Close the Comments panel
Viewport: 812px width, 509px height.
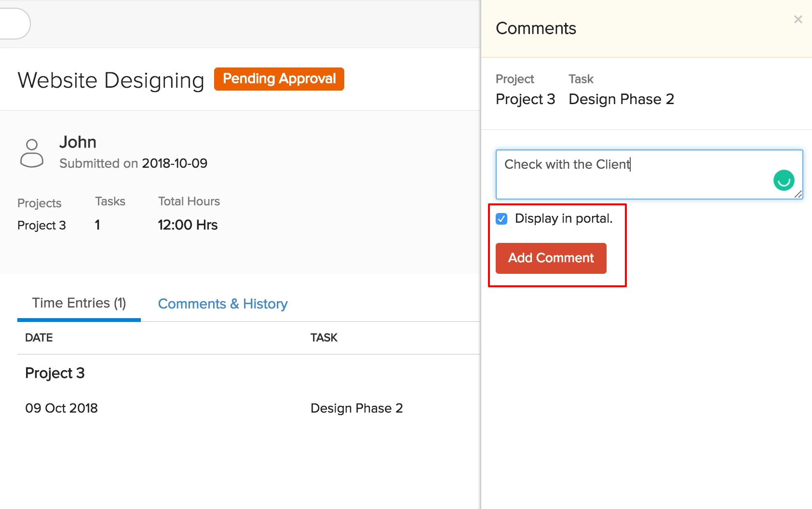tap(798, 19)
